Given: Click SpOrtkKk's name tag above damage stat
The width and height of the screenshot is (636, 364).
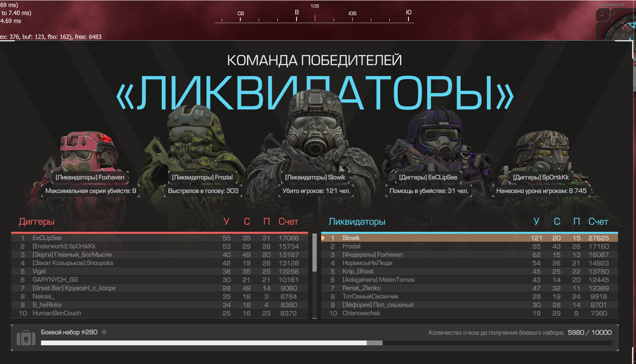Looking at the screenshot, I should tap(541, 177).
